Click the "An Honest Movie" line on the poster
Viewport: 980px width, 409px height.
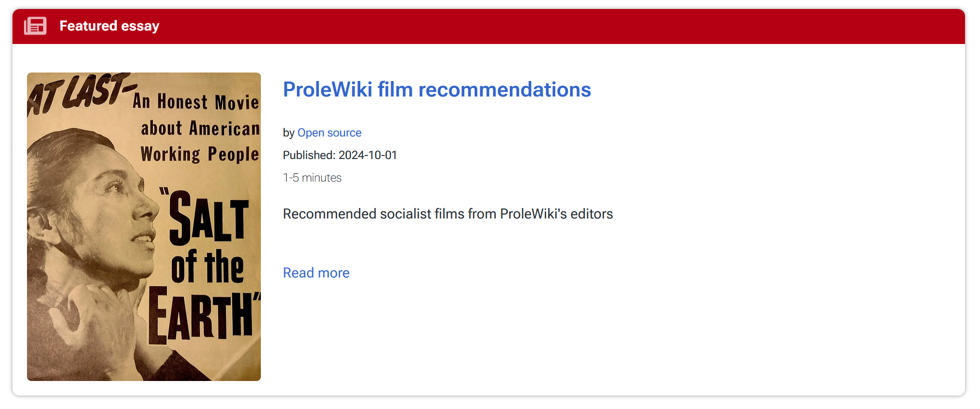coord(195,102)
